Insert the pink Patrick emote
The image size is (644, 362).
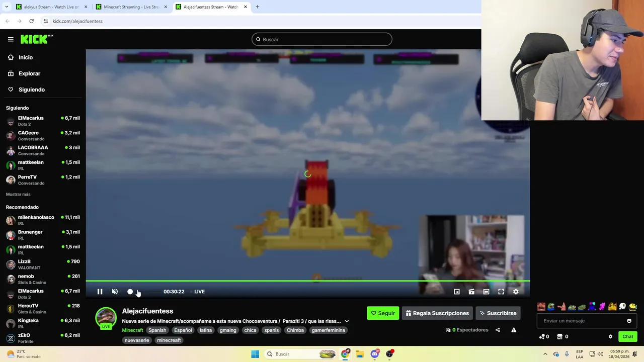tap(561, 307)
